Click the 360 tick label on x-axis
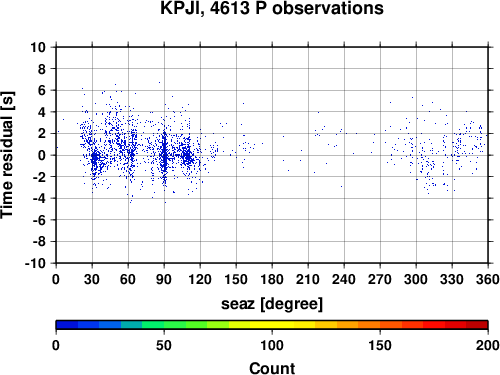500x375 pixels. tap(488, 279)
